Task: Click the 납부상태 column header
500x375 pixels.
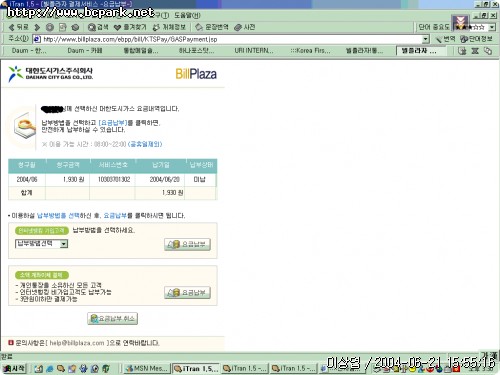Action: (201, 165)
